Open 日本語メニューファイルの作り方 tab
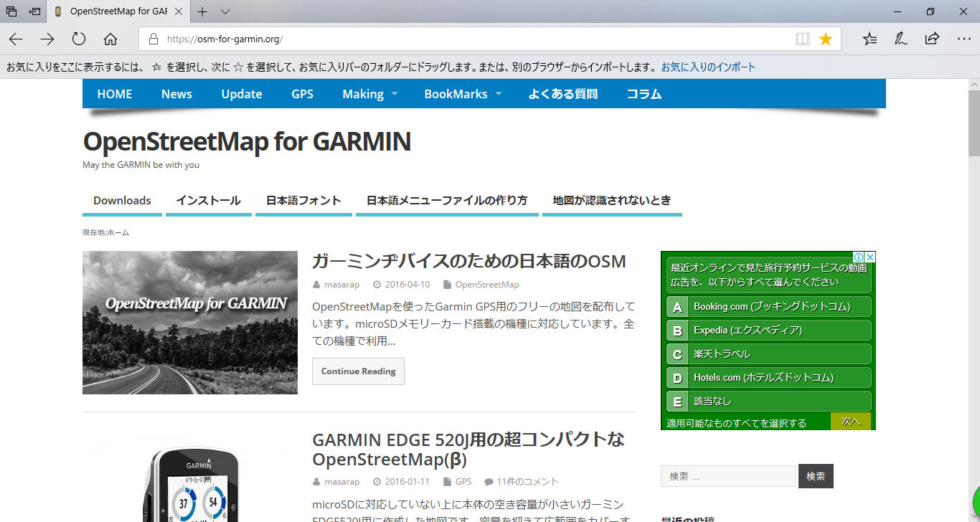The width and height of the screenshot is (980, 522). coord(447,201)
